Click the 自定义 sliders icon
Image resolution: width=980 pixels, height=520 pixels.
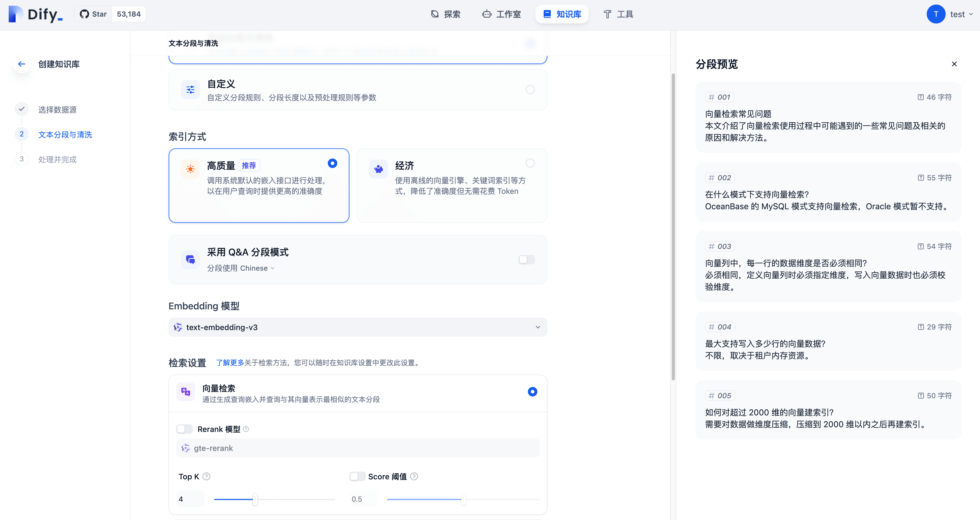(190, 90)
